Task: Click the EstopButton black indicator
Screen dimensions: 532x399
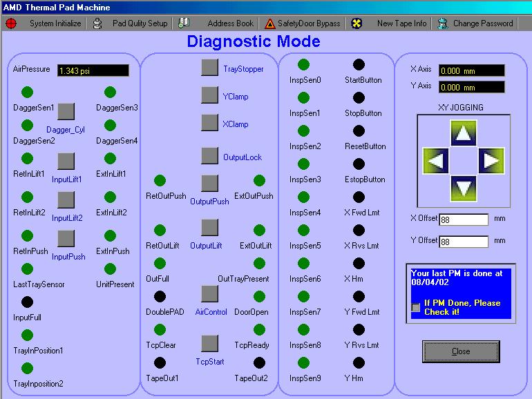Action: (359, 164)
